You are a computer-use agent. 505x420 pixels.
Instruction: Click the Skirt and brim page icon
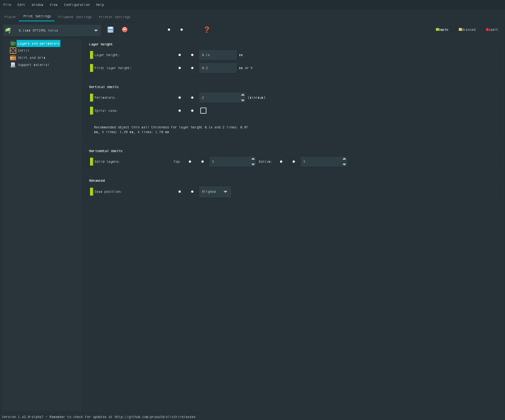13,58
